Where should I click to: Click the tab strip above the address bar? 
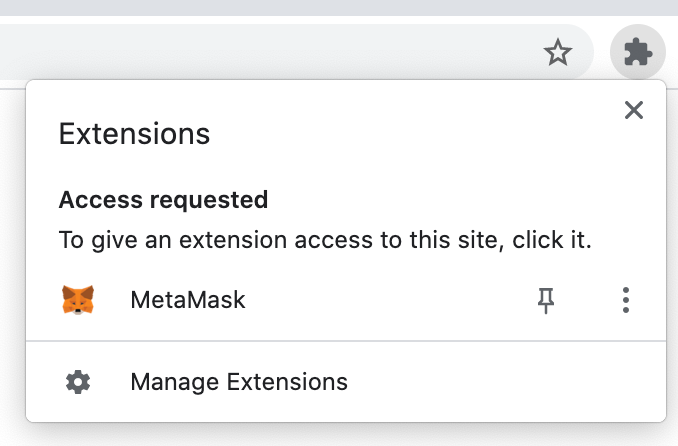coord(339,8)
